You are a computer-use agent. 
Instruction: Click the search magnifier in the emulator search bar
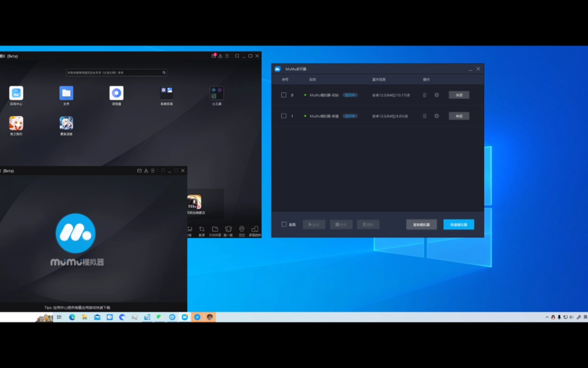(164, 73)
